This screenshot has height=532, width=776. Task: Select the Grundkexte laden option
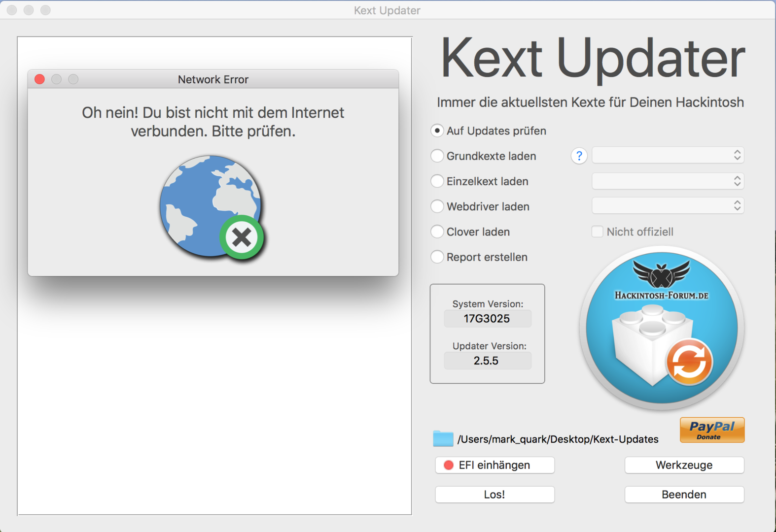pyautogui.click(x=437, y=156)
